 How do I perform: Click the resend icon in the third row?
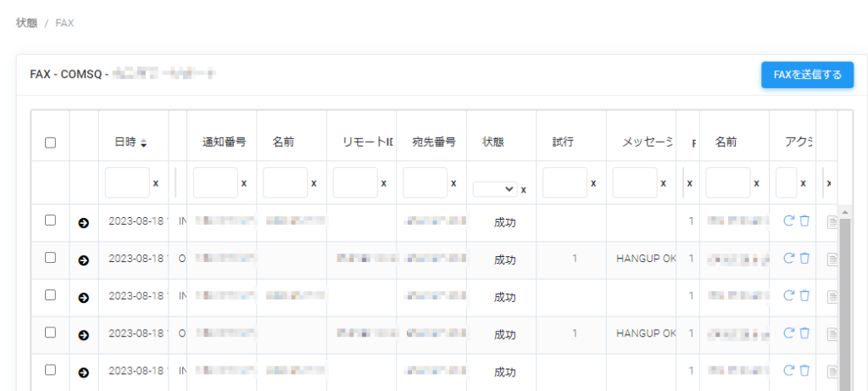789,295
